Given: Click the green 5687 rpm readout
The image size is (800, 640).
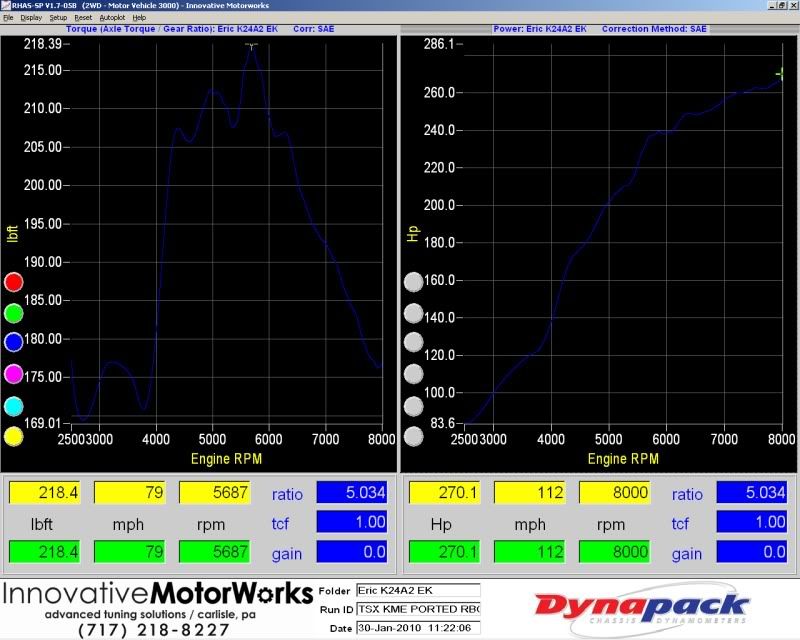Looking at the screenshot, I should tap(215, 552).
